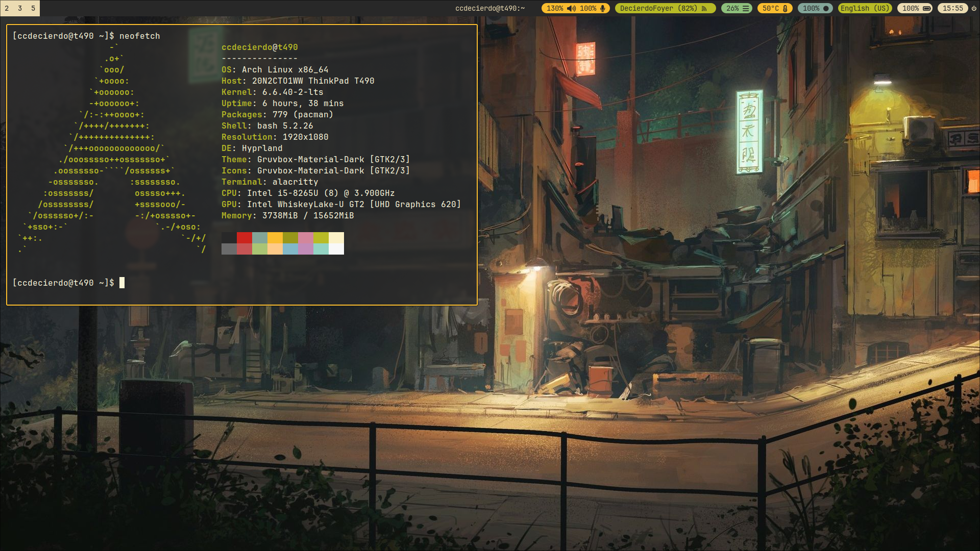The image size is (980, 551).
Task: Click the brightness circle icon
Action: coord(826,8)
